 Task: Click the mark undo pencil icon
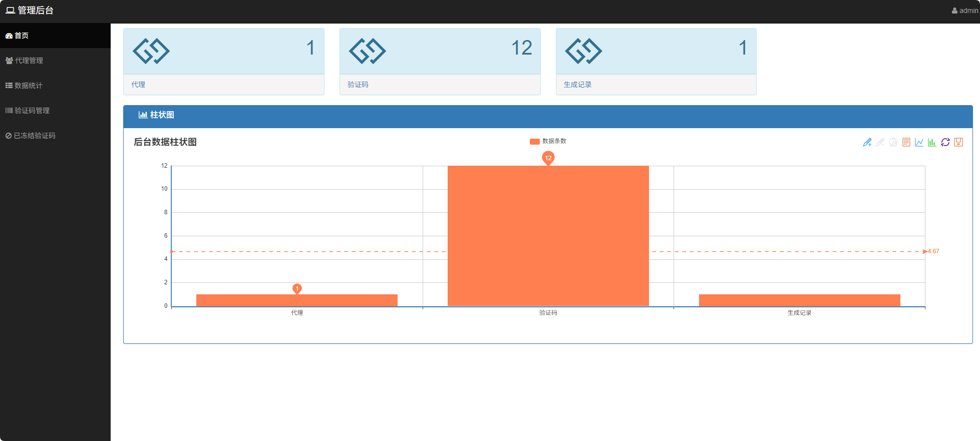(x=880, y=142)
